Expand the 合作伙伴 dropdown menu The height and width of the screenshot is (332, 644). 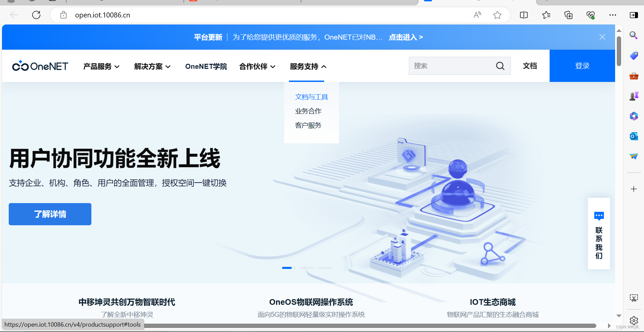[x=257, y=66]
